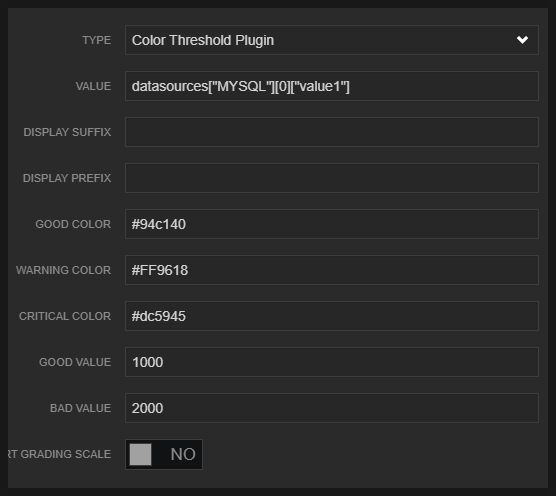Click the VALUE label
Viewport: 556px width, 496px height.
coord(93,86)
